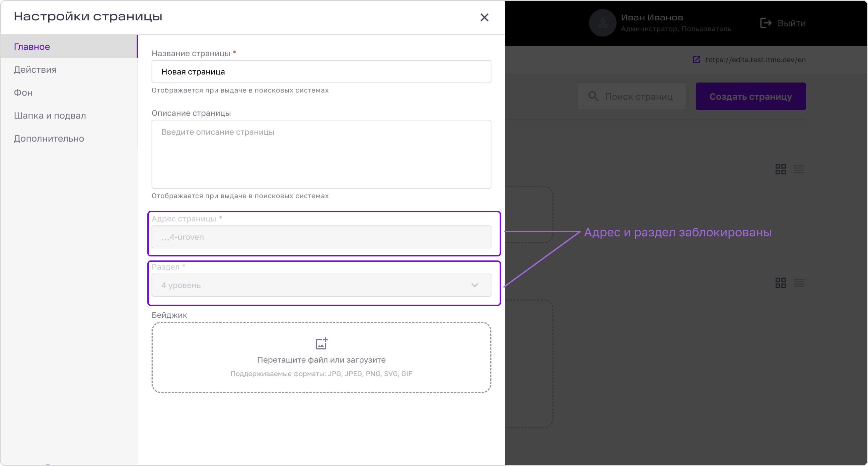
Task: Click the logout arrow icon
Action: pos(766,23)
